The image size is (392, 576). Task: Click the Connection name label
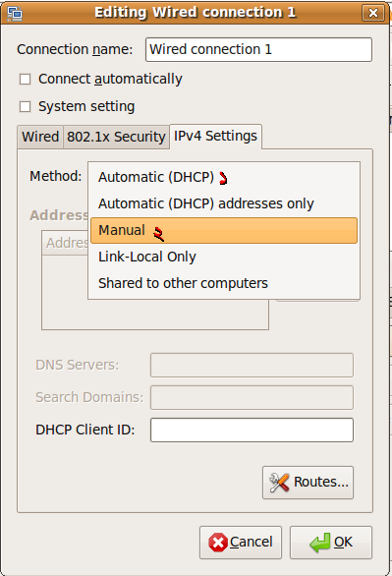pyautogui.click(x=75, y=49)
